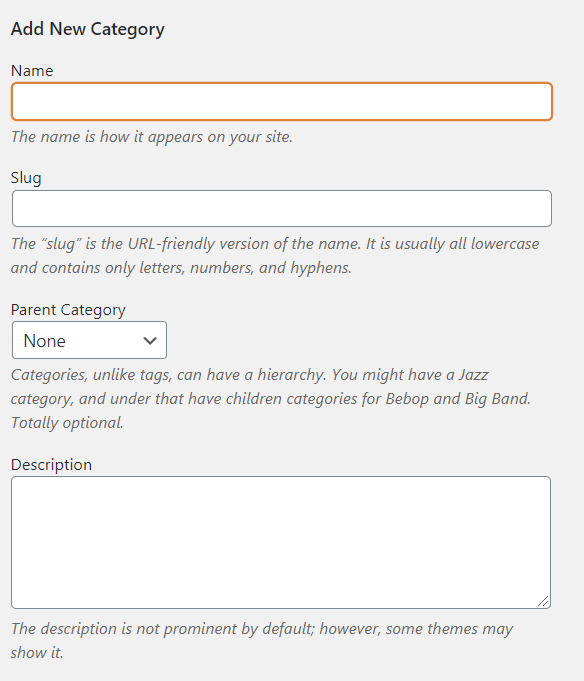Click the 'Slug' field label
This screenshot has width=584, height=681.
(x=26, y=178)
